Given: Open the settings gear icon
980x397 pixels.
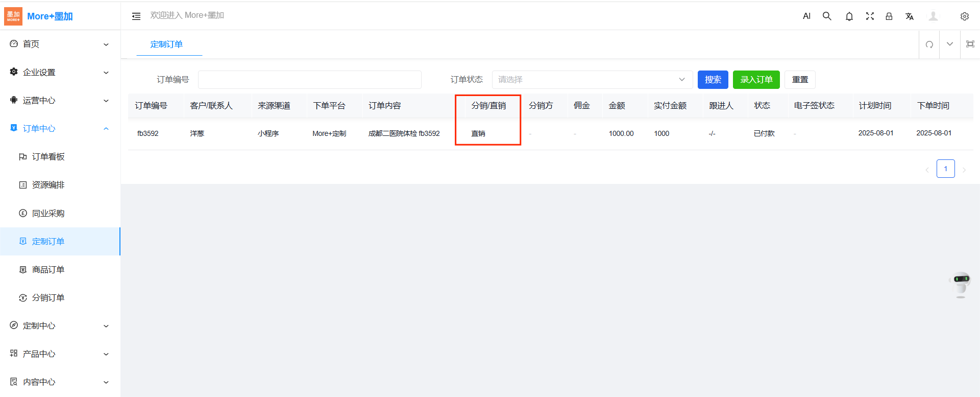Looking at the screenshot, I should [964, 16].
